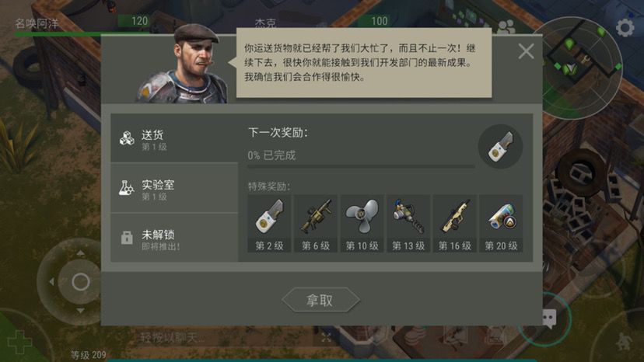Select the level 20 blueprint reward
Screen dimensions: 644x362
(501, 223)
